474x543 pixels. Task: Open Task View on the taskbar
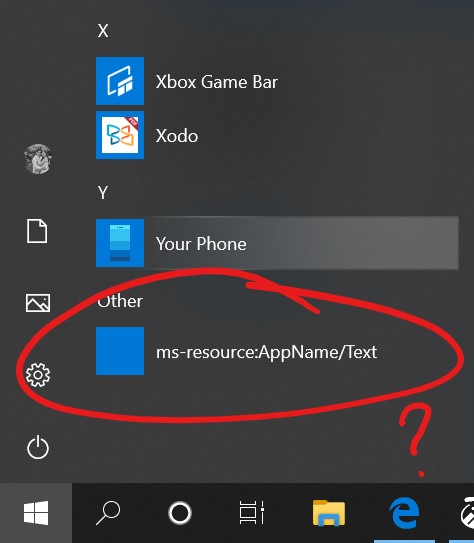252,513
